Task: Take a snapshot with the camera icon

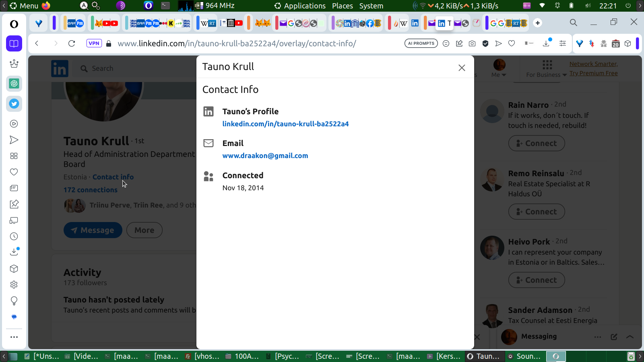Action: tap(472, 43)
